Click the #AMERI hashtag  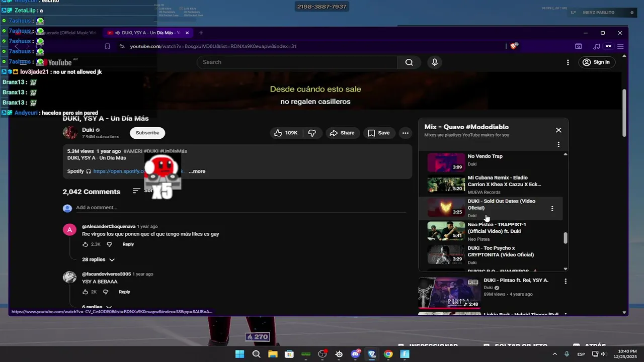point(133,151)
